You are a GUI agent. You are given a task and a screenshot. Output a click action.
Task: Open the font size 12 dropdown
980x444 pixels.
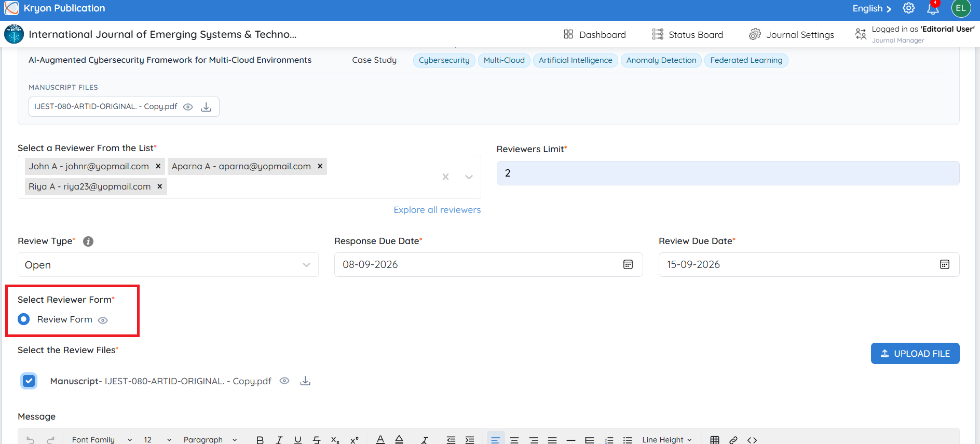157,439
